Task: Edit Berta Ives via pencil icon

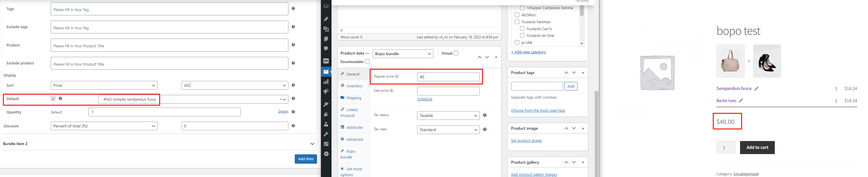Action: click(x=741, y=100)
